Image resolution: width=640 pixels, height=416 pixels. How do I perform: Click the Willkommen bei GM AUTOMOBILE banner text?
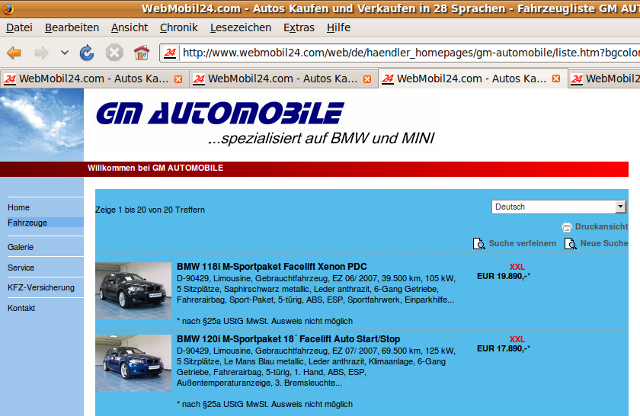tap(155, 168)
